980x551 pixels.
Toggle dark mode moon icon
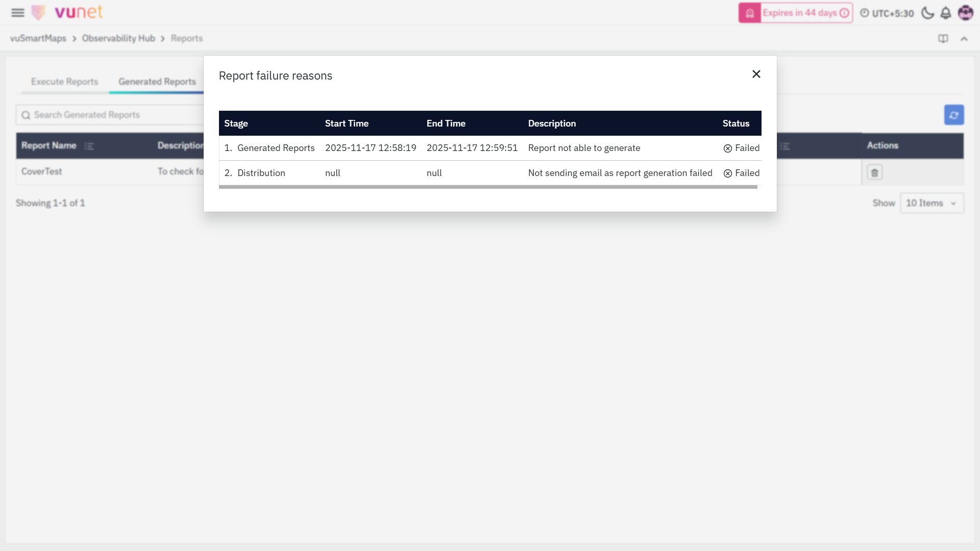click(x=927, y=13)
